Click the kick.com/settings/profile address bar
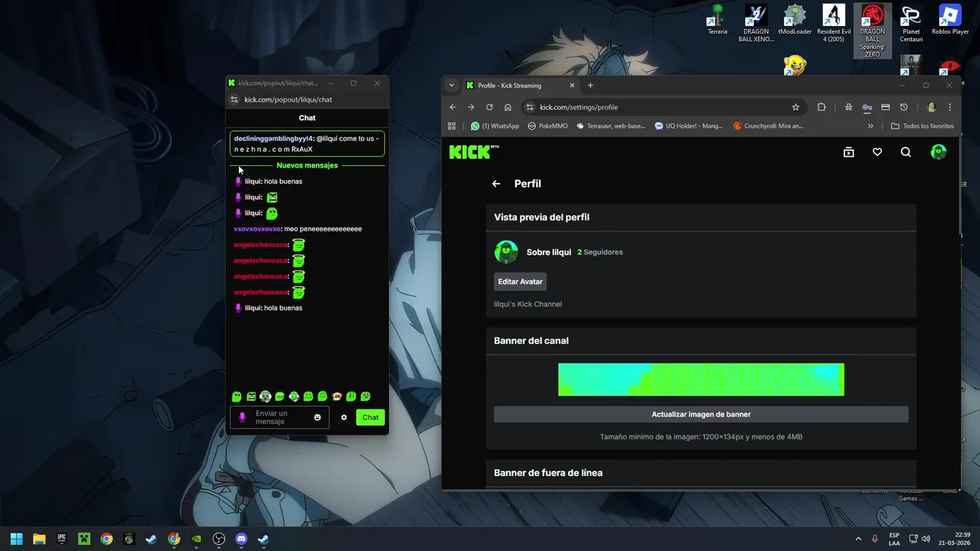980x551 pixels. click(x=662, y=107)
